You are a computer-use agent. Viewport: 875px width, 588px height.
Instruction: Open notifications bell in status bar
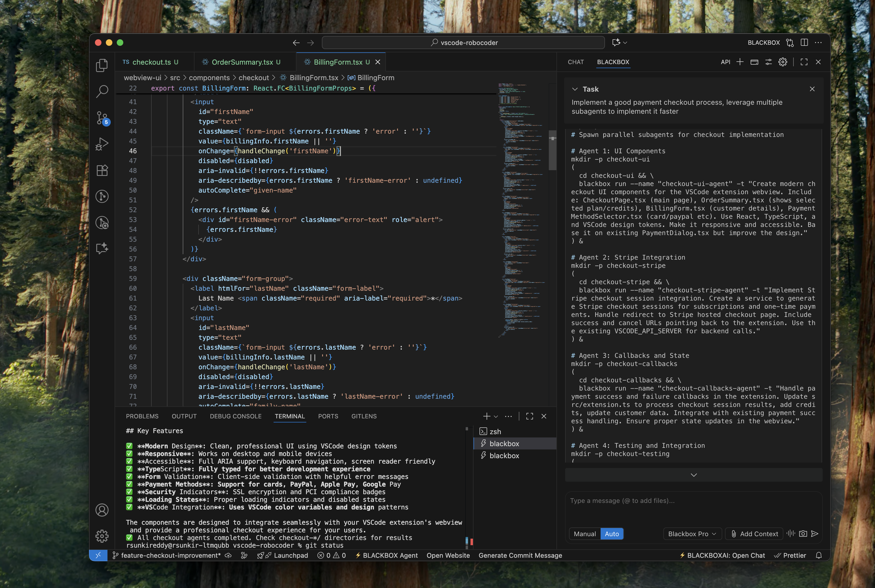(819, 555)
